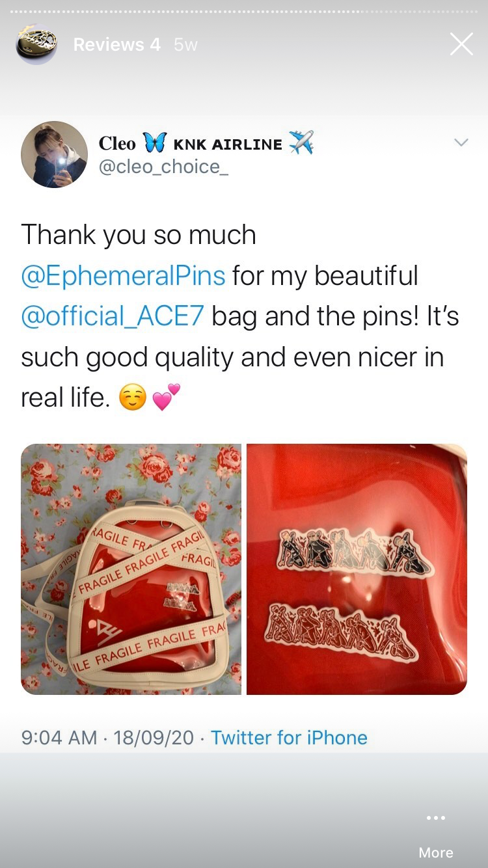The height and width of the screenshot is (868, 488).
Task: Tap the Cleo KNK AIRLINE display name
Action: point(206,142)
